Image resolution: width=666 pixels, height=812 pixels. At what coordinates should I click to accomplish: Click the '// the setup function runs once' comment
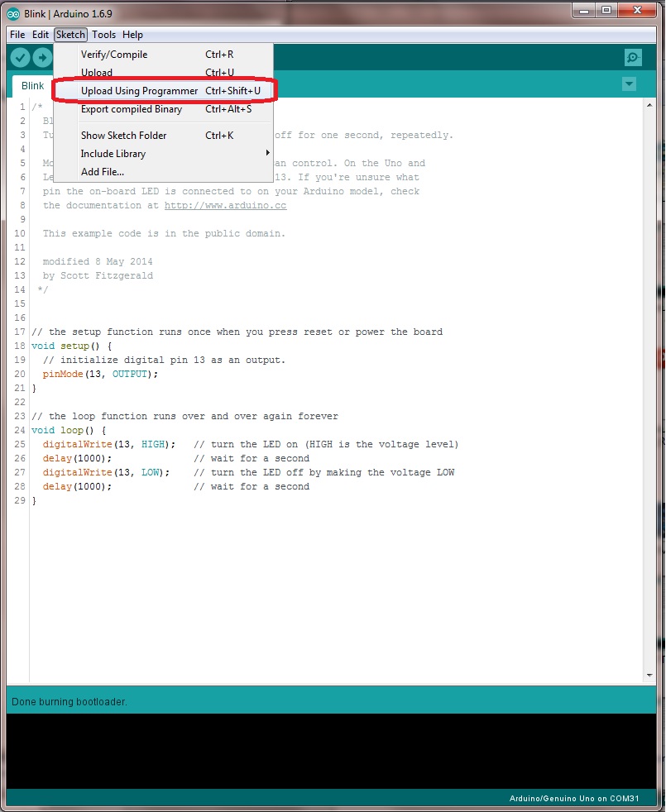point(237,332)
